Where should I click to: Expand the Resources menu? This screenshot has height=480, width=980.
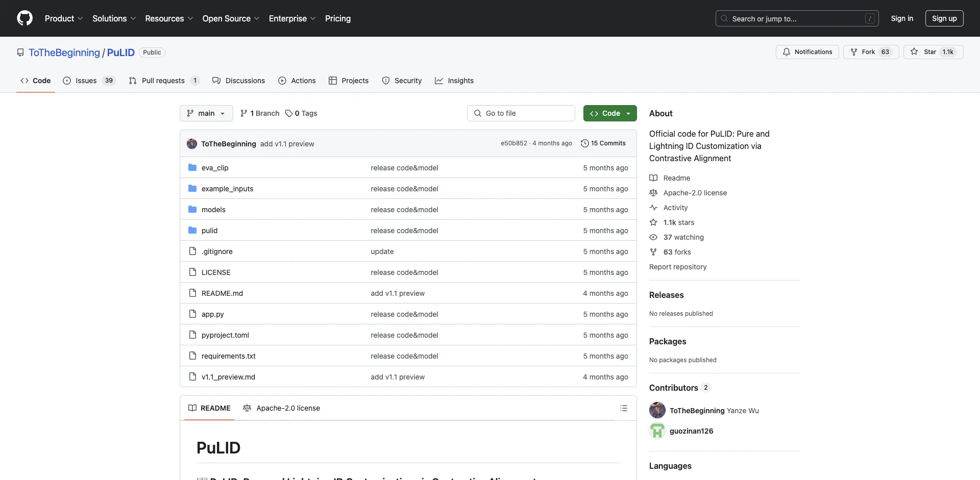[x=169, y=18]
